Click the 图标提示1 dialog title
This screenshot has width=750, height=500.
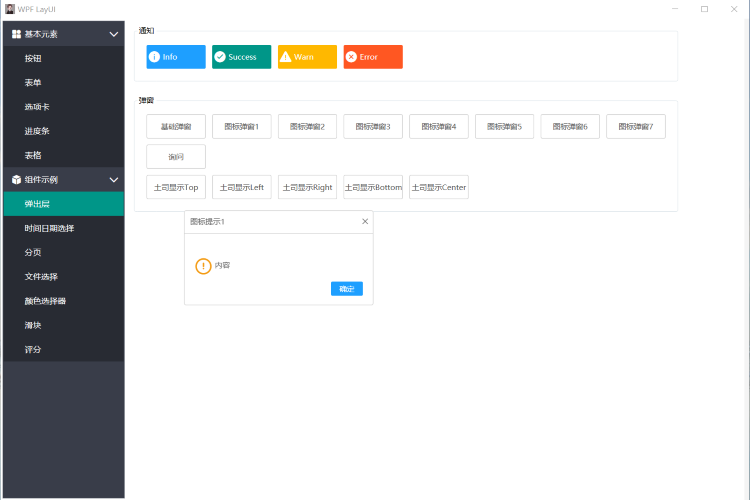pos(207,222)
